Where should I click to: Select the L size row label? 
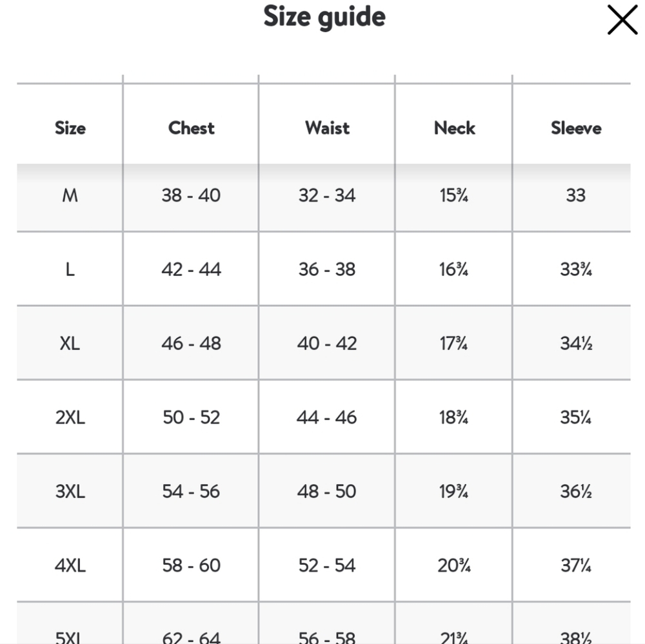[x=70, y=269]
